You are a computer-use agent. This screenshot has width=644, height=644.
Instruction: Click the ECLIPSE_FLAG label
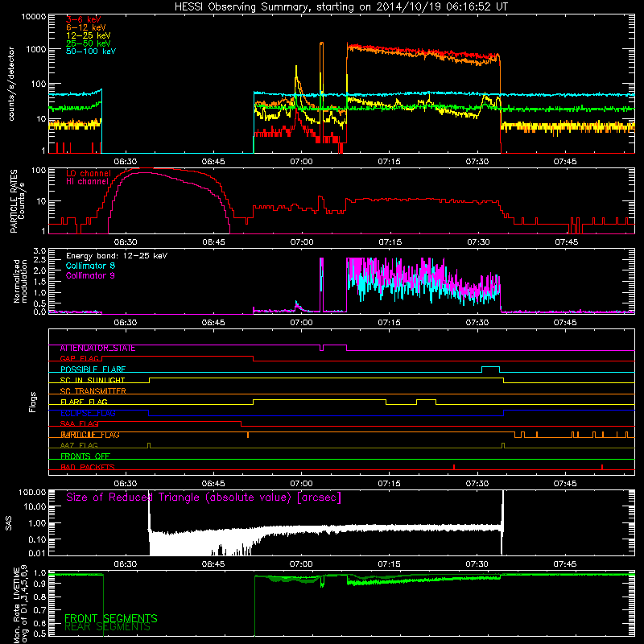click(88, 413)
